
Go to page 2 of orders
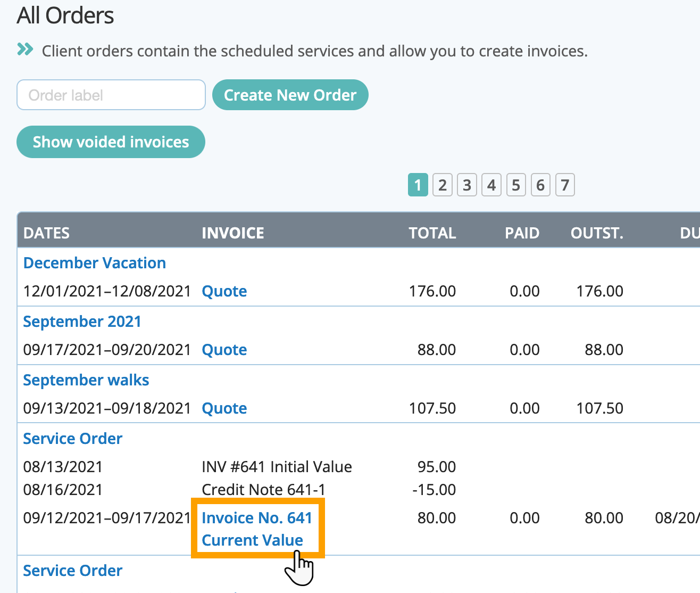(x=442, y=185)
